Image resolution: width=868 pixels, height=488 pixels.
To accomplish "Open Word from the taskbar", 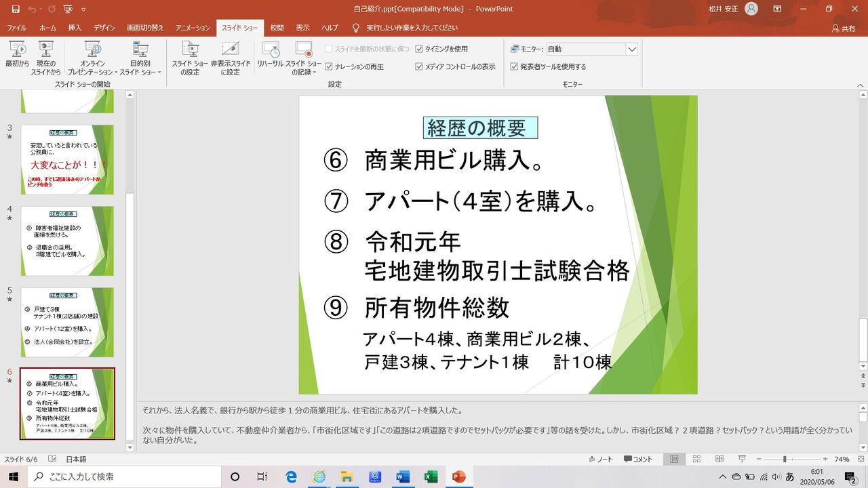I will 402,476.
